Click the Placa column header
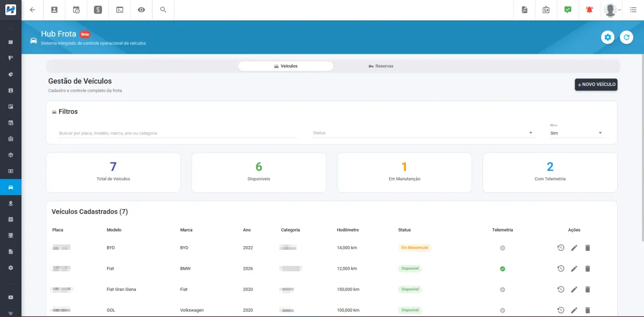644x317 pixels. [x=57, y=230]
